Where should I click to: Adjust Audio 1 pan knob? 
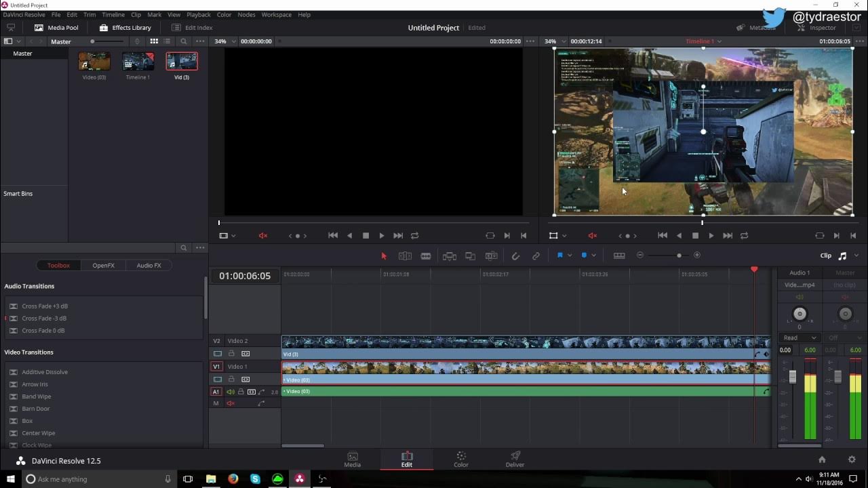point(800,313)
